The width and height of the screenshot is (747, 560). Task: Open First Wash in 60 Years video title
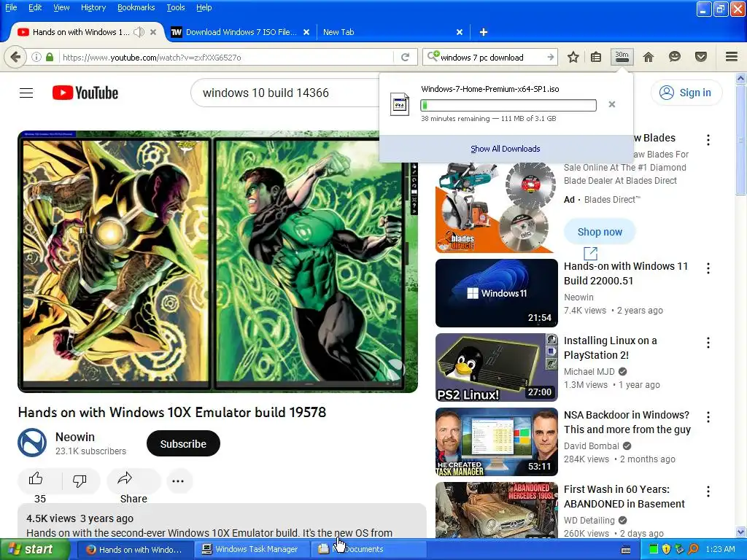[x=624, y=496]
